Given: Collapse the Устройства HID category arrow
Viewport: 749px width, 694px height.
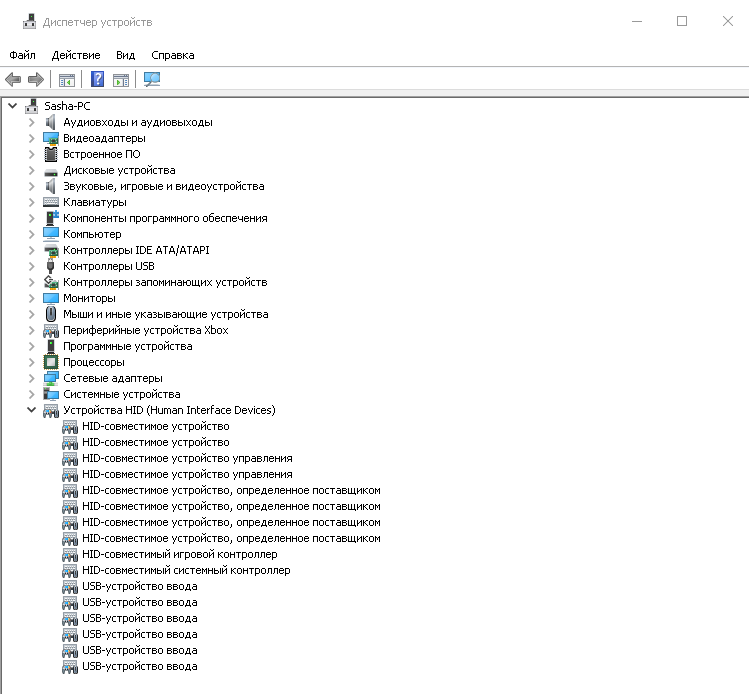Looking at the screenshot, I should coord(32,410).
